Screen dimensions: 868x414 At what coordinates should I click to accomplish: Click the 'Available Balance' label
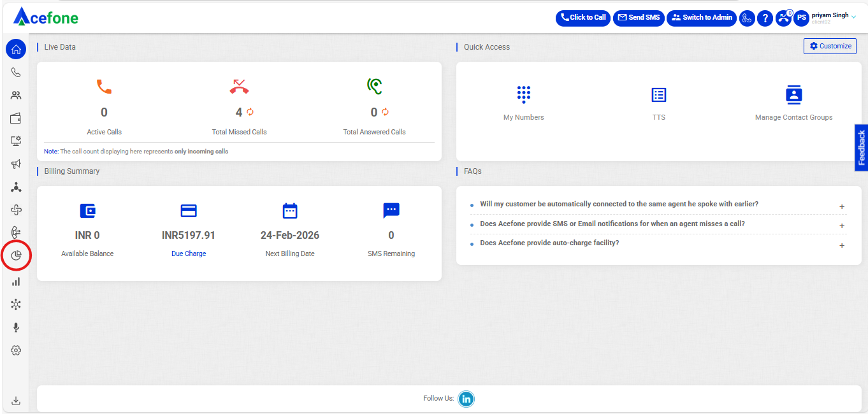87,253
